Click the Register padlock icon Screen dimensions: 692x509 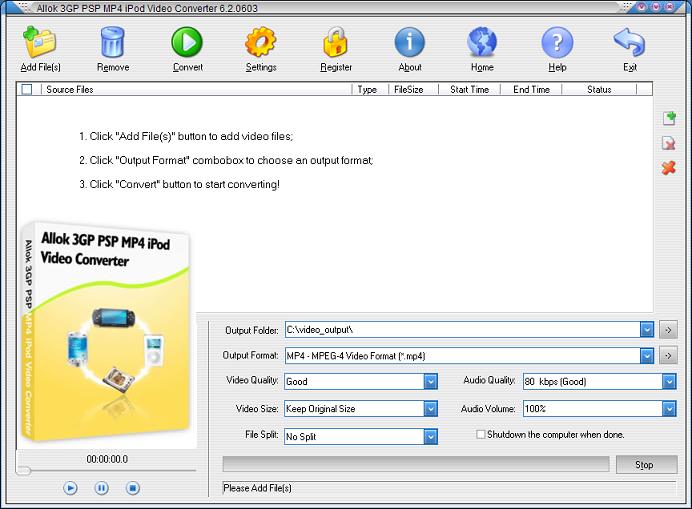pos(335,41)
